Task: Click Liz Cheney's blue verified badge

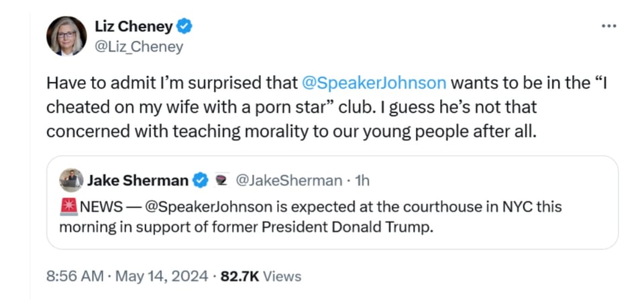Action: pyautogui.click(x=184, y=27)
